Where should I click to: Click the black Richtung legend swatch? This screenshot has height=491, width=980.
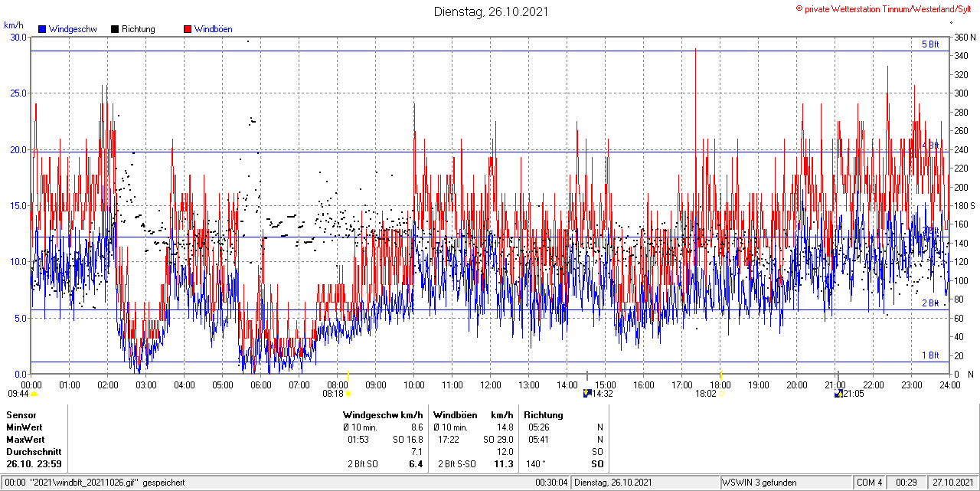(x=115, y=29)
